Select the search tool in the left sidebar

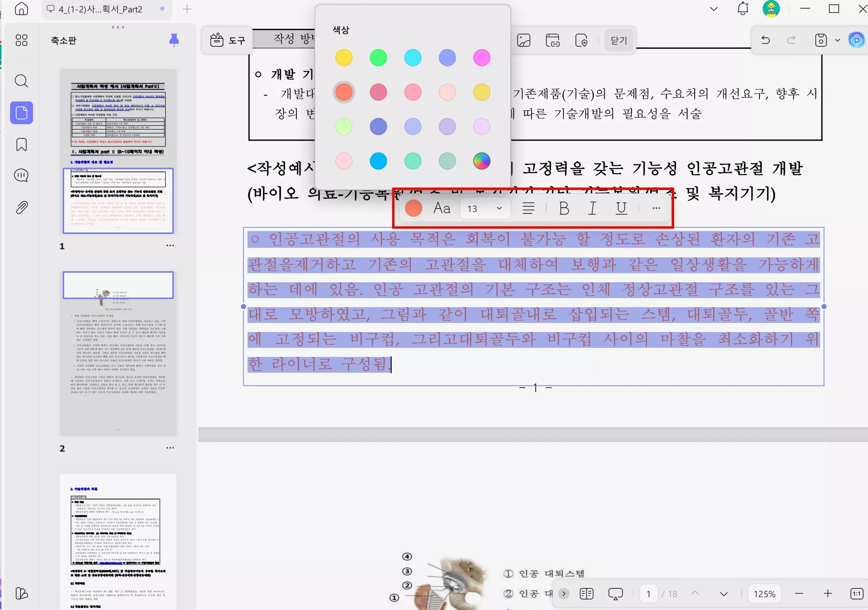[x=21, y=81]
